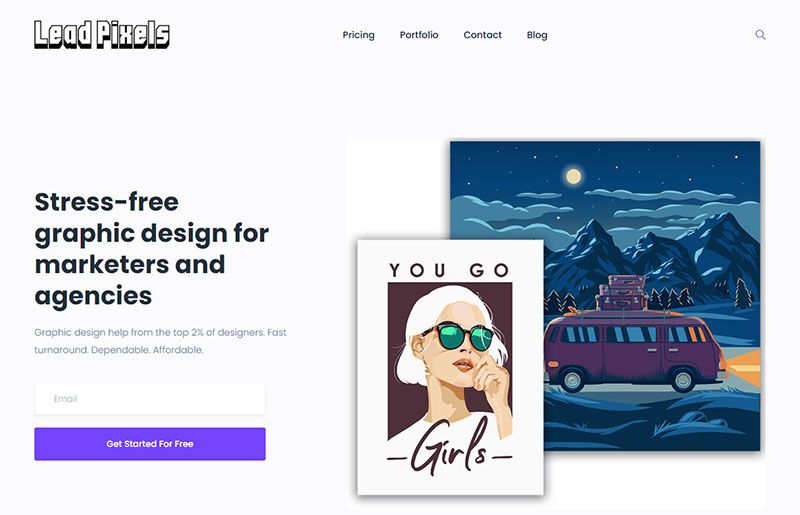The height and width of the screenshot is (515, 800).
Task: Click the van's orange headlight beam
Action: 744,367
